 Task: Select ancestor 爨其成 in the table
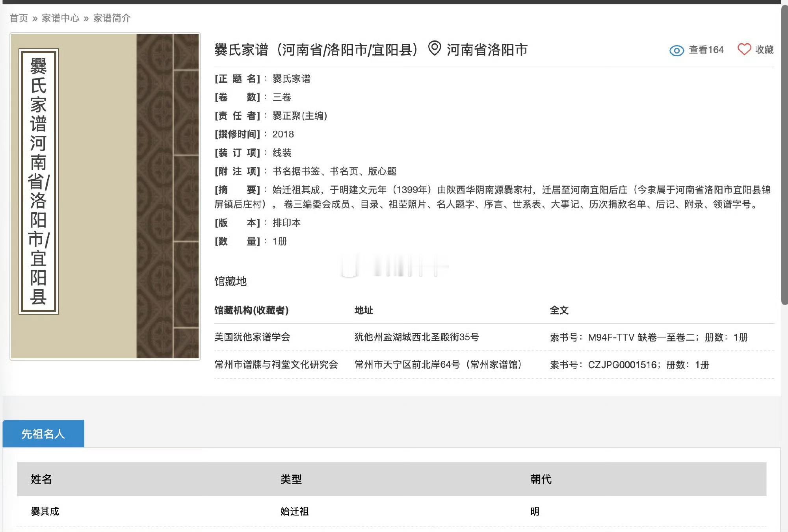pos(43,511)
